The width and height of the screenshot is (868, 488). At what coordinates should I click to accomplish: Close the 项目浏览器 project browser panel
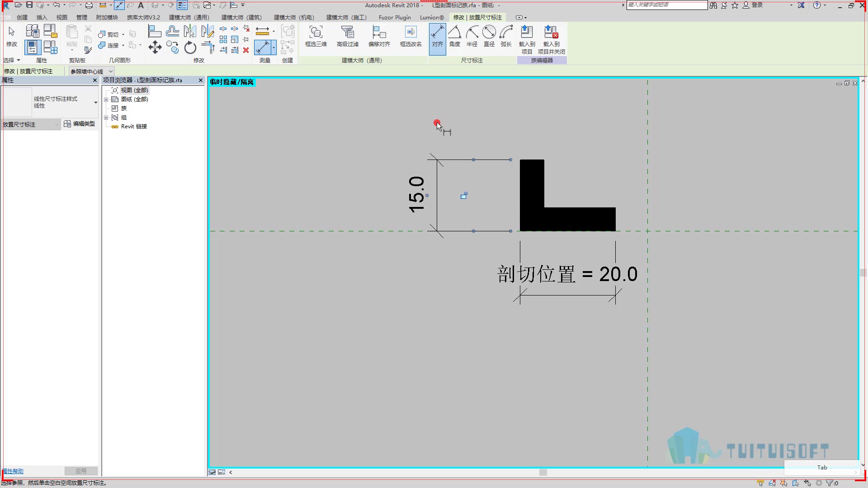[201, 80]
